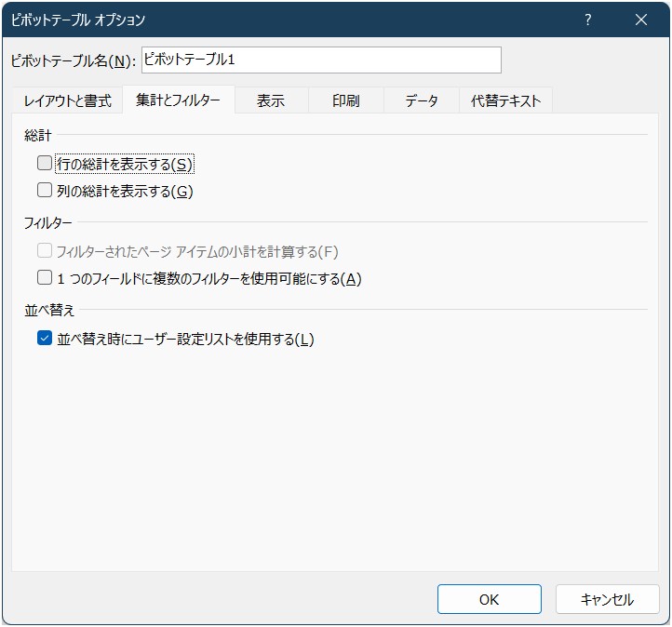Screen dimensions: 672x627
Task: Click the 総計 section heading
Action: coord(38,135)
